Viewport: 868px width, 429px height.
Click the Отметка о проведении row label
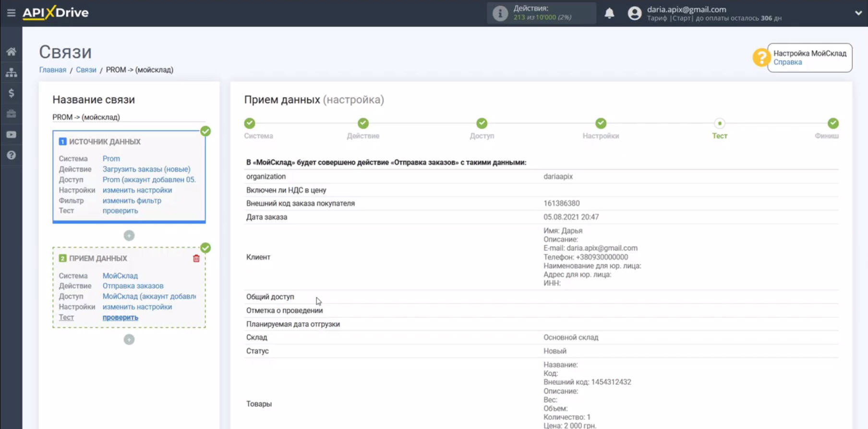point(285,310)
